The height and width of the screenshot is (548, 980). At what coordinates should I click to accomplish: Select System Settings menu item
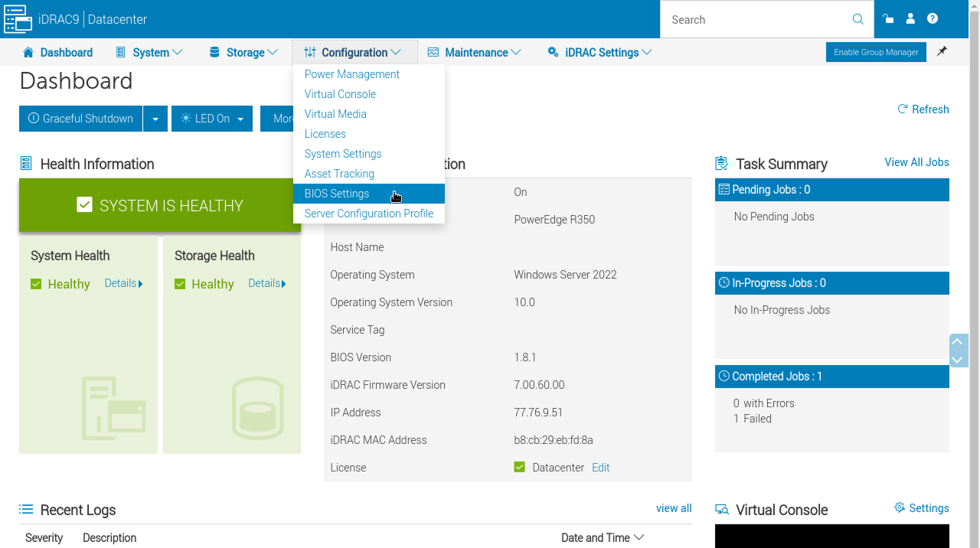click(x=369, y=154)
